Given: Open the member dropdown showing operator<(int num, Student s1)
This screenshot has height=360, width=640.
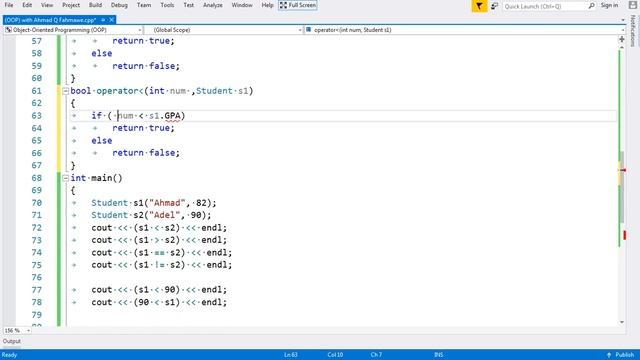Looking at the screenshot, I should pyautogui.click(x=464, y=30).
